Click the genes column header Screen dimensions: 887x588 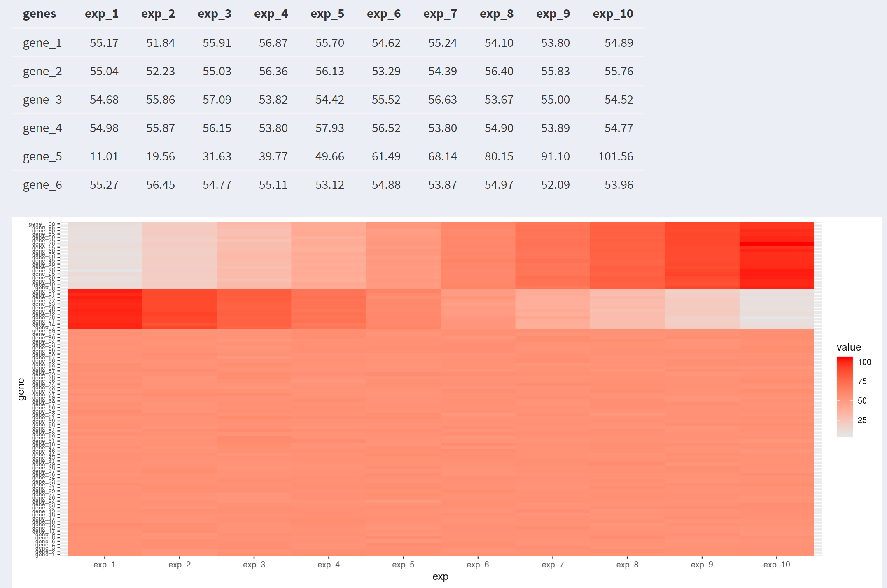point(39,14)
